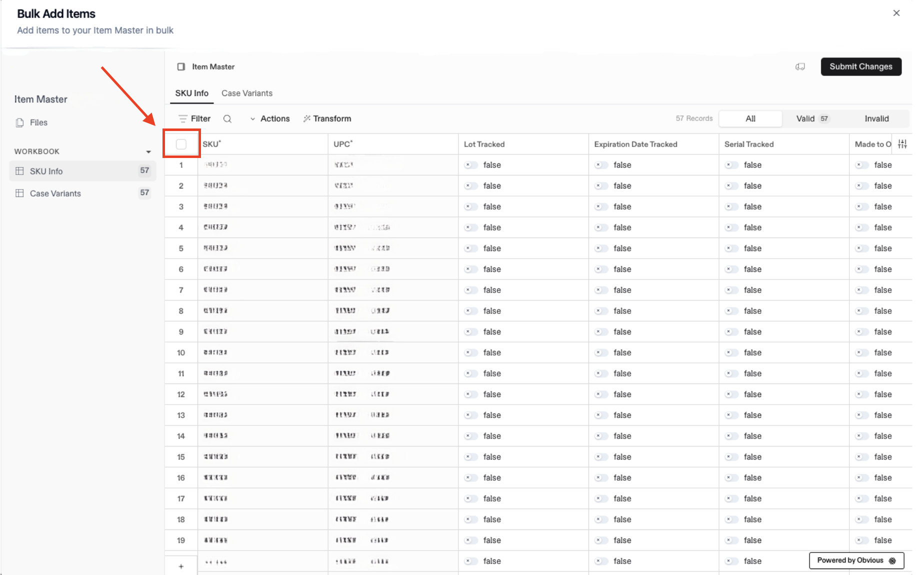Show only Invalid records
The width and height of the screenshot is (924, 575).
pyautogui.click(x=876, y=118)
